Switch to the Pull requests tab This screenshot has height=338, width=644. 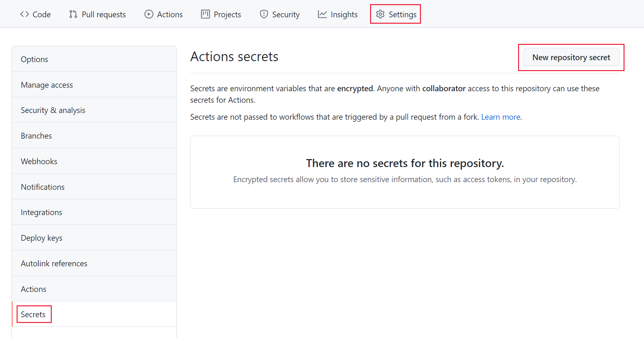coord(104,14)
